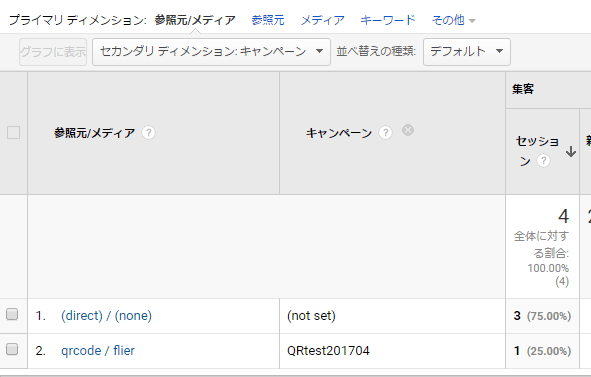Select 参照元/メディア primary dimension
Screen dimensions: 591x377
click(195, 20)
